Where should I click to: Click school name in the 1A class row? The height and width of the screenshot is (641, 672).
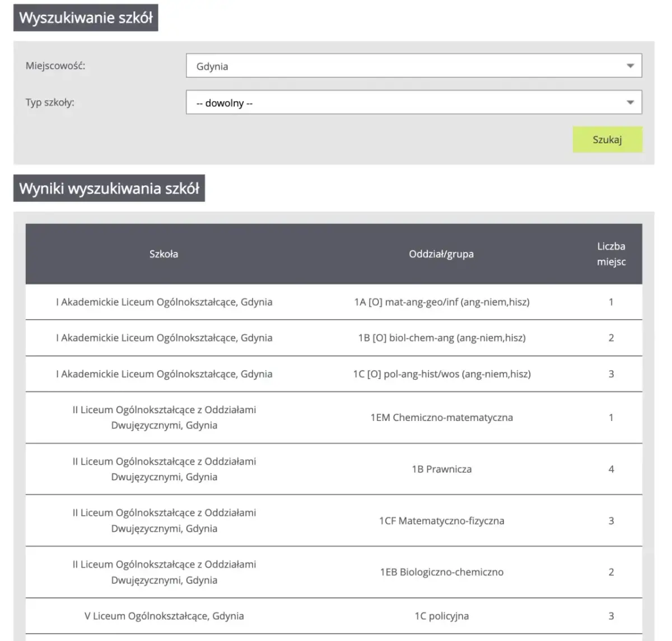click(x=164, y=302)
